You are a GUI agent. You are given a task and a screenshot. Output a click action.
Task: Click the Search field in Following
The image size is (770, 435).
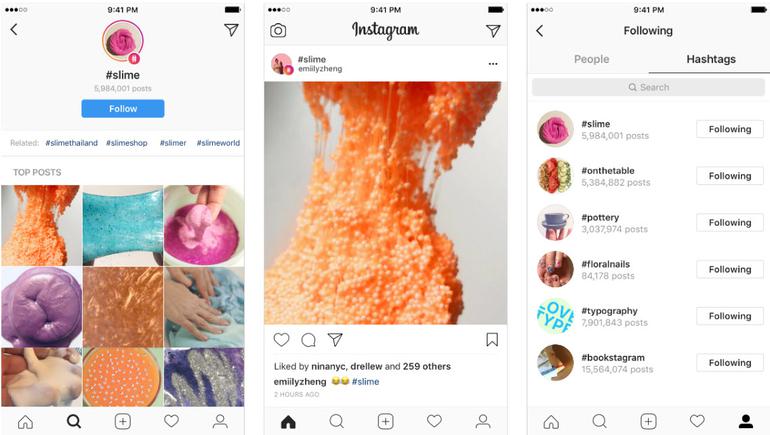648,87
